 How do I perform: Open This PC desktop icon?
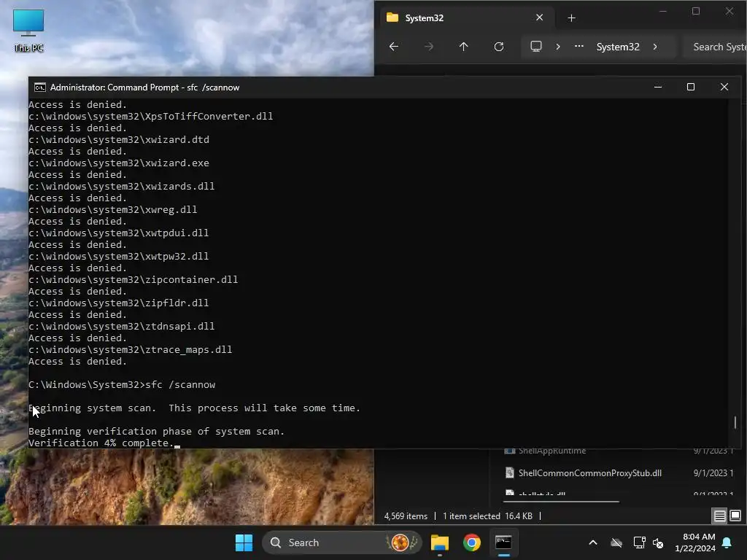[x=28, y=30]
